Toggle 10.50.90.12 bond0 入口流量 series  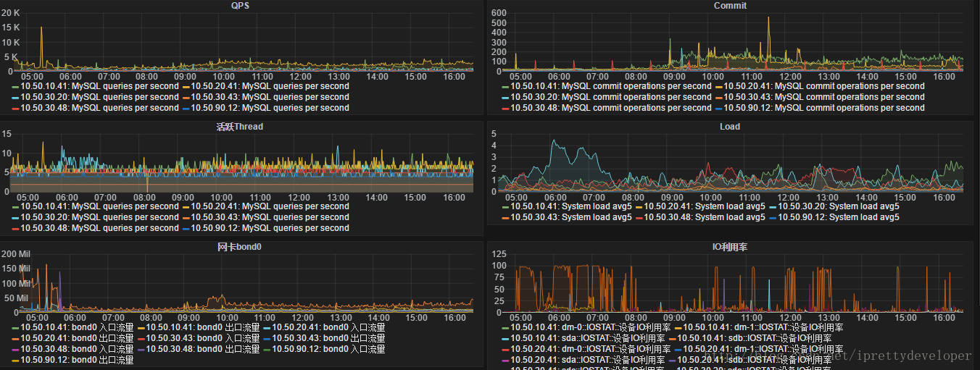click(x=323, y=348)
